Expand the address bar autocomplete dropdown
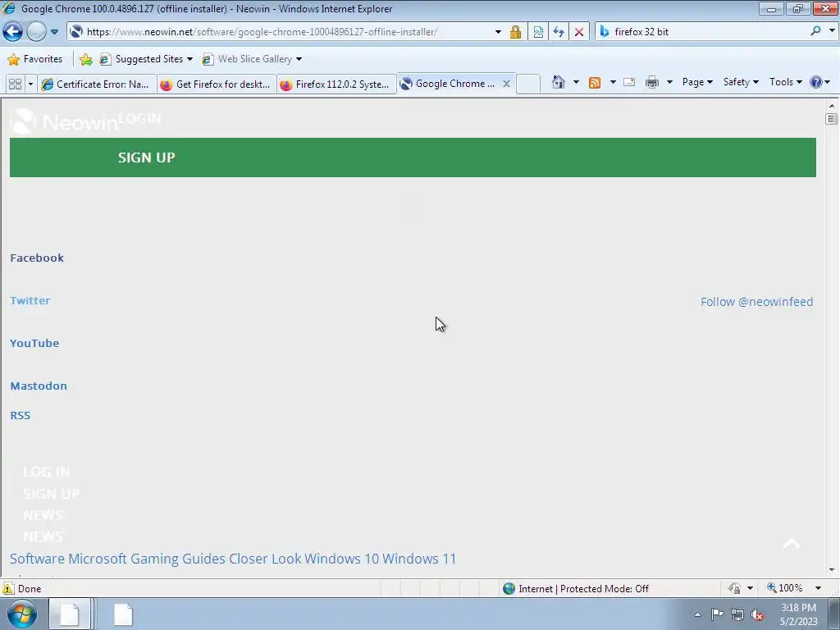840x630 pixels. click(x=498, y=32)
